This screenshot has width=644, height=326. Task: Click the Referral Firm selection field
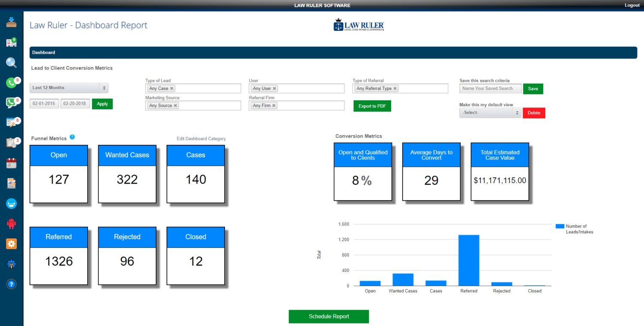coord(297,106)
